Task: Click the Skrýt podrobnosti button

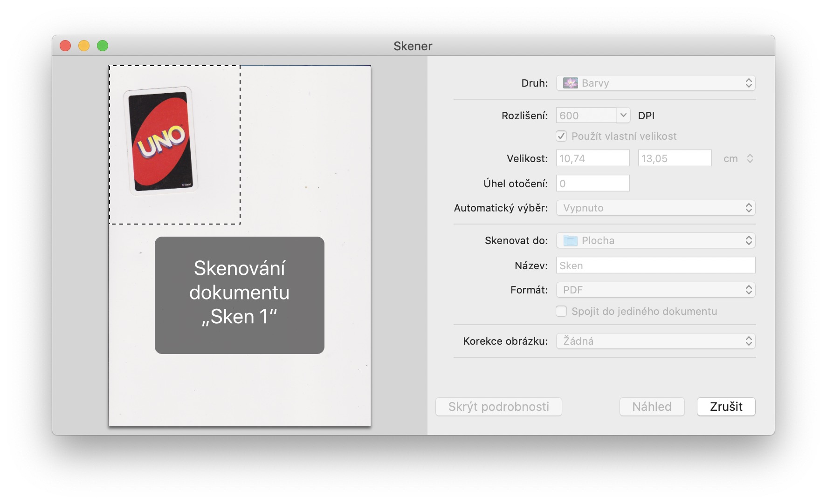Action: point(498,407)
